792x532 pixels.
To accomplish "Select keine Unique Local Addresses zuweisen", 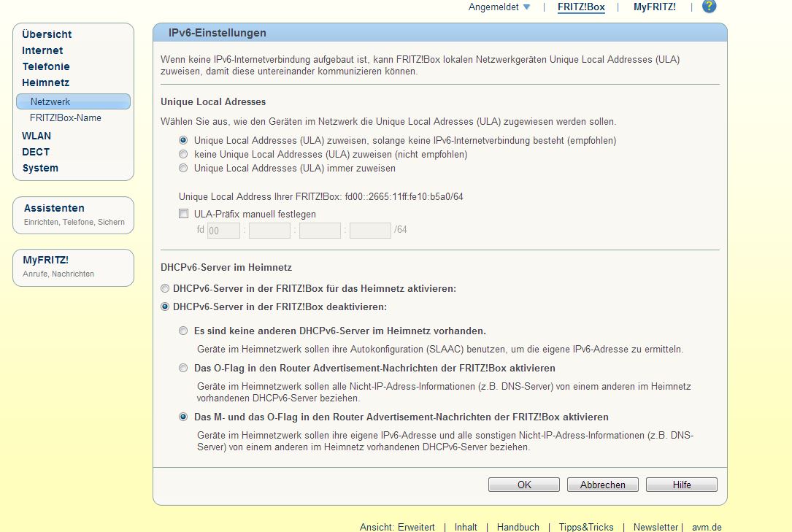I will (183, 155).
